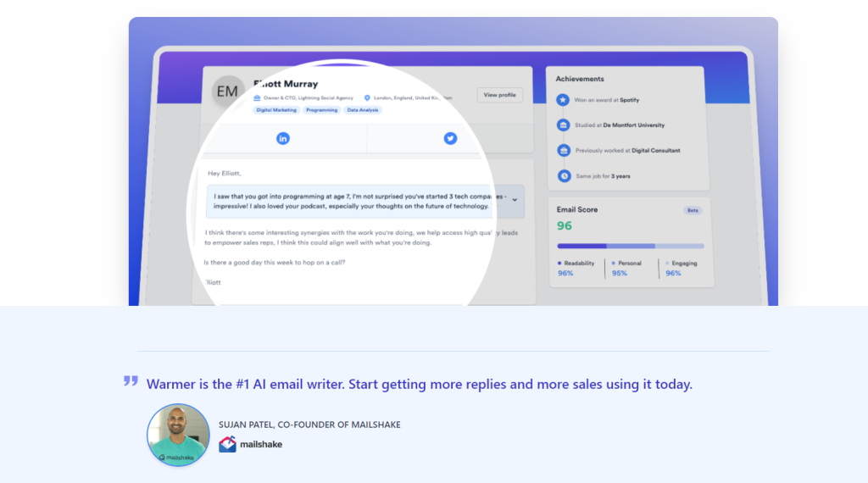Click the star icon for the Spotify award

pyautogui.click(x=564, y=99)
